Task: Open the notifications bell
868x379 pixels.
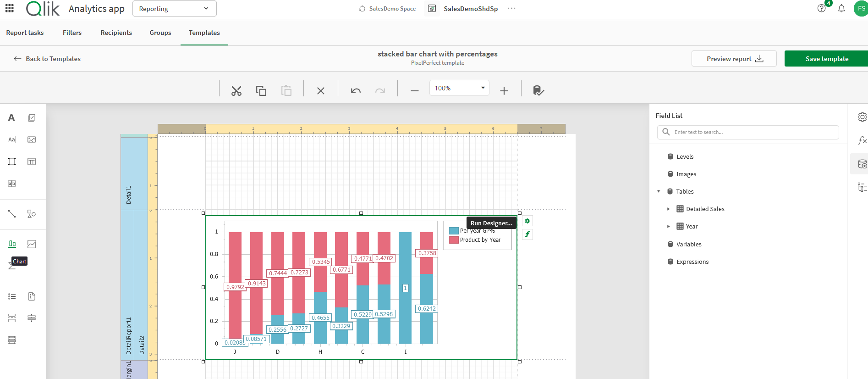Action: [x=841, y=9]
